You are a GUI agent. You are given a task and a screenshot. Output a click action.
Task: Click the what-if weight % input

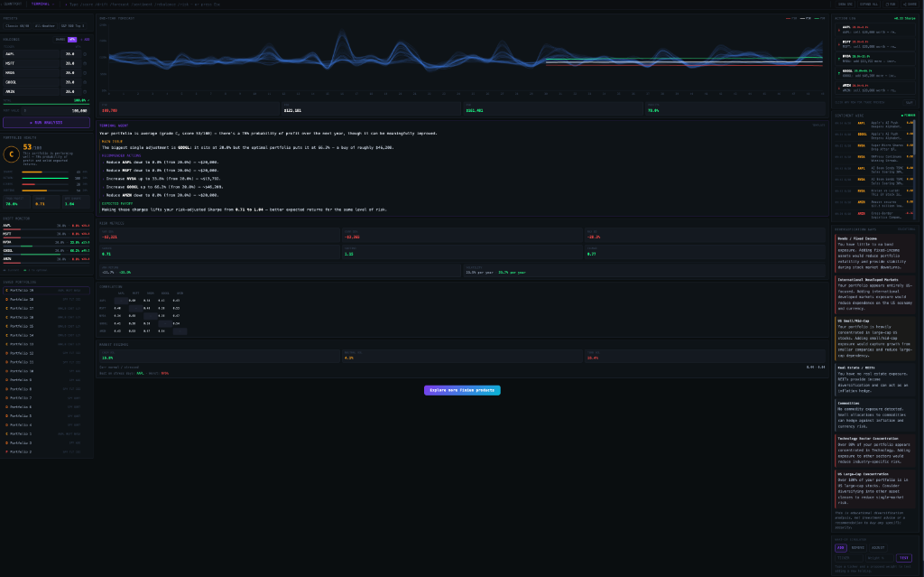coord(879,557)
